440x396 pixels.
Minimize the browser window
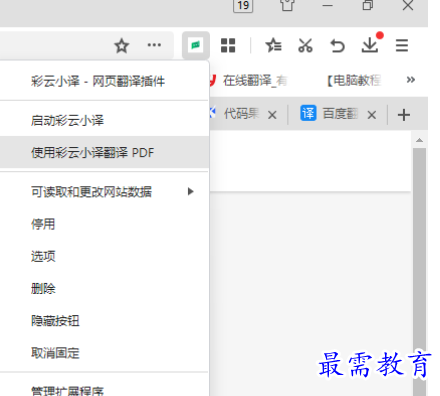pyautogui.click(x=328, y=5)
